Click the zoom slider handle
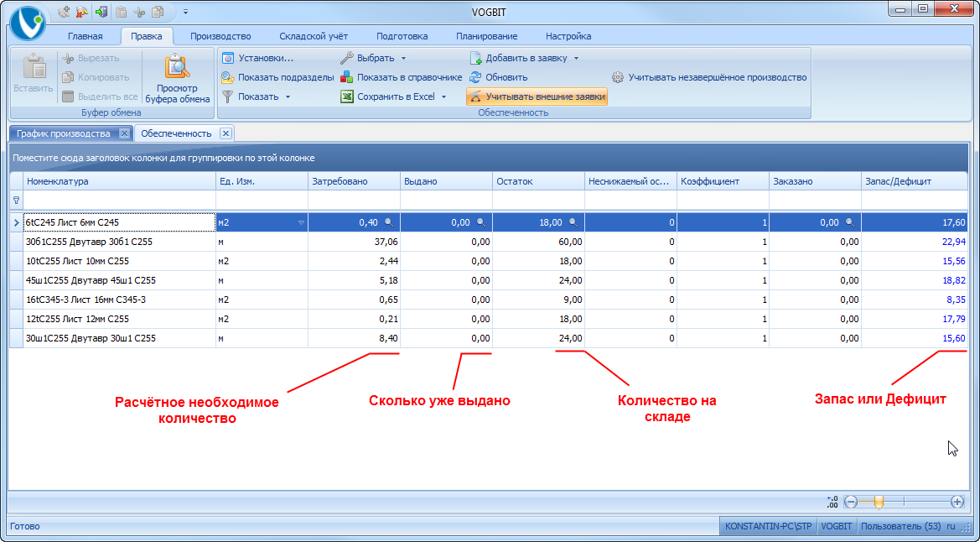Screen dimensions: 980x542 pyautogui.click(x=879, y=502)
